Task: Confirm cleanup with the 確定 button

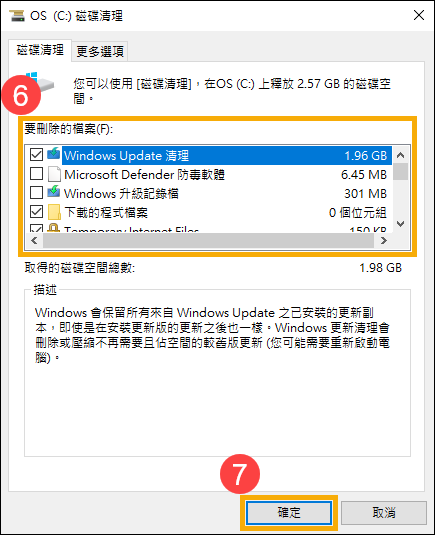Action: coord(289,512)
